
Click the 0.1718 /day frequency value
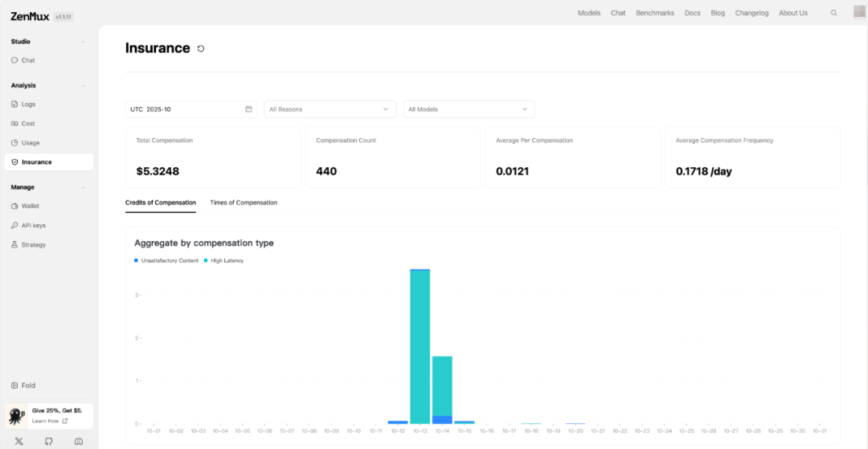point(703,171)
